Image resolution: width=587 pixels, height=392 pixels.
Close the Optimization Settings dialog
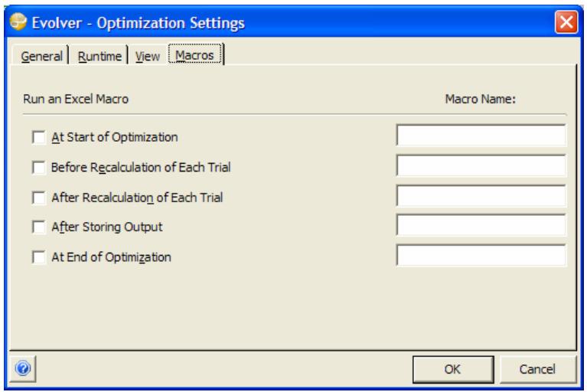[566, 22]
